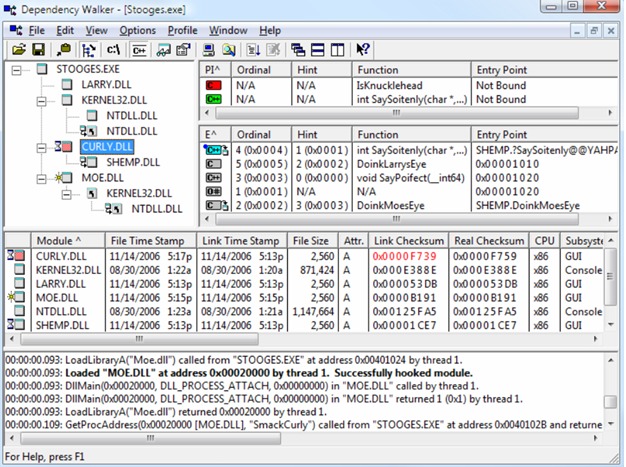Sort modules by File Time Stamp header

coord(151,241)
